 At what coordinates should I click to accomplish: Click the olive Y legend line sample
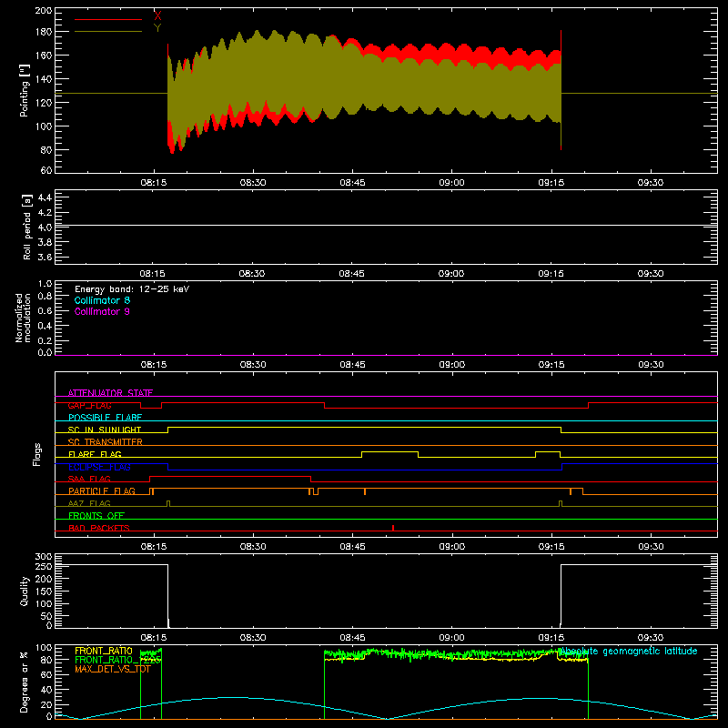(x=108, y=32)
